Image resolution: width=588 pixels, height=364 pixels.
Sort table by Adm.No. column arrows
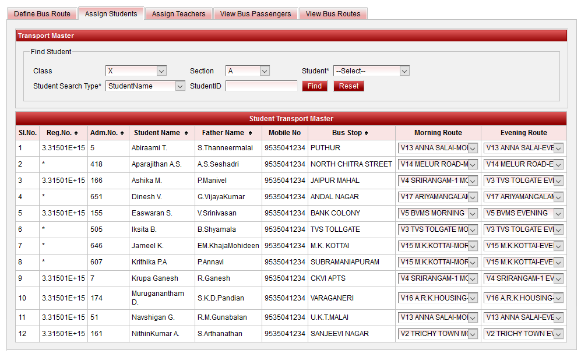[122, 133]
